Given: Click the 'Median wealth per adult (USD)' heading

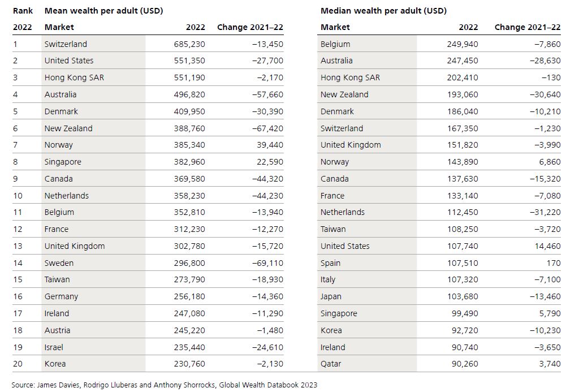Looking at the screenshot, I should pyautogui.click(x=383, y=11).
